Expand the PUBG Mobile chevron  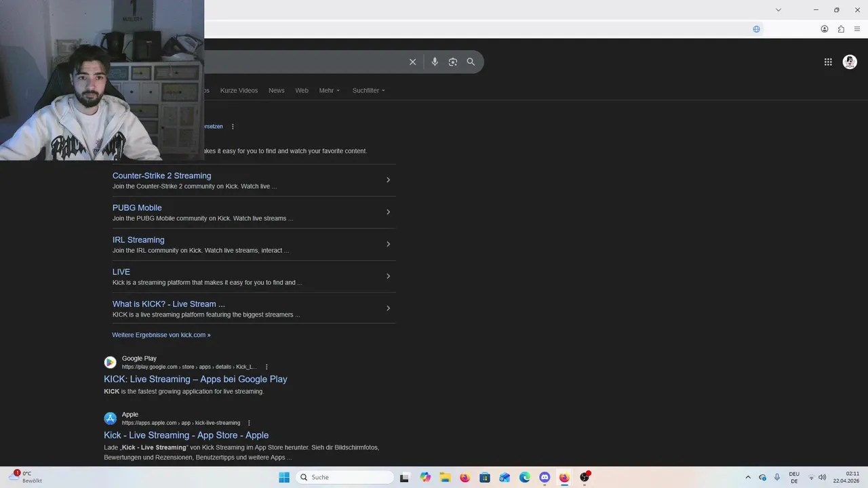pos(388,212)
